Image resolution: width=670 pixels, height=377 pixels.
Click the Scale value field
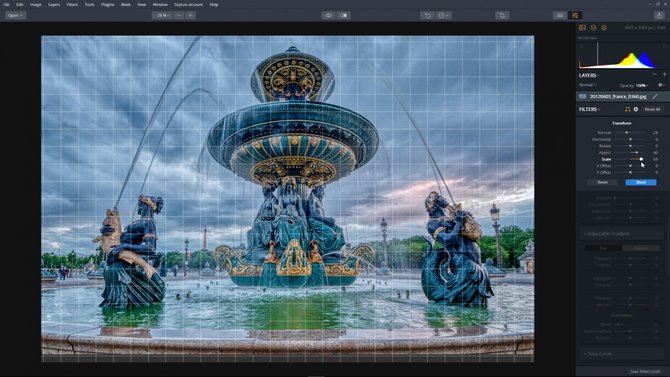click(x=655, y=159)
